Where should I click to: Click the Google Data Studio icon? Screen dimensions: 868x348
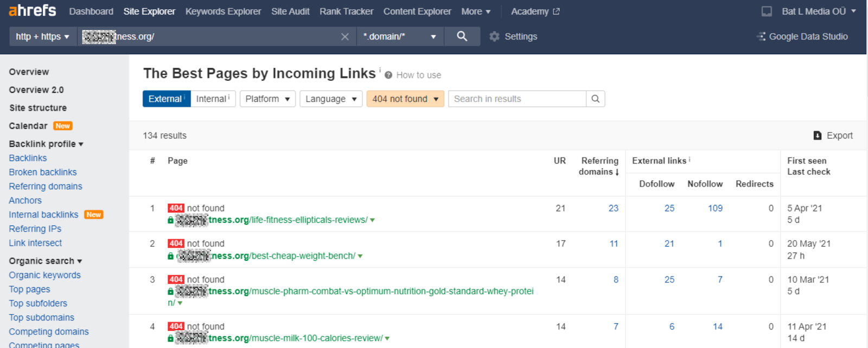click(761, 37)
